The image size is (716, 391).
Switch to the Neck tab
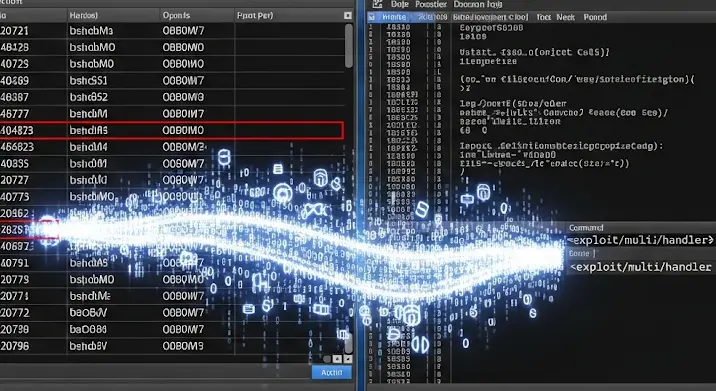[x=565, y=17]
